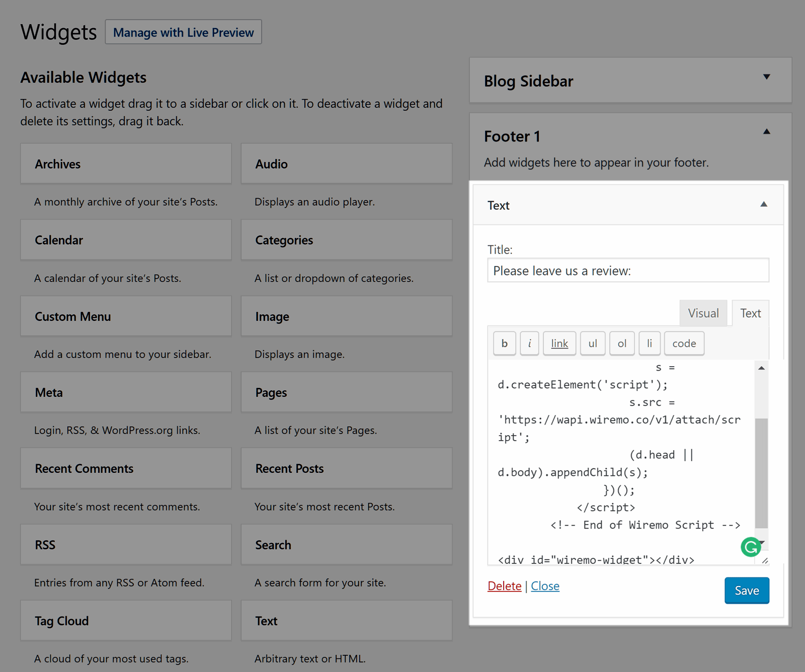Click the Close link below the editor
The width and height of the screenshot is (805, 672).
(x=545, y=586)
